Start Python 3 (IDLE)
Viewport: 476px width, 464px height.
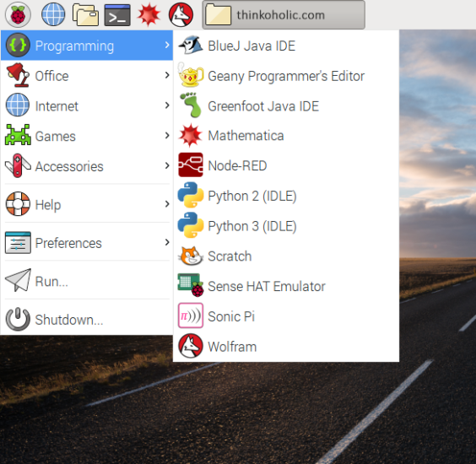coord(286,226)
